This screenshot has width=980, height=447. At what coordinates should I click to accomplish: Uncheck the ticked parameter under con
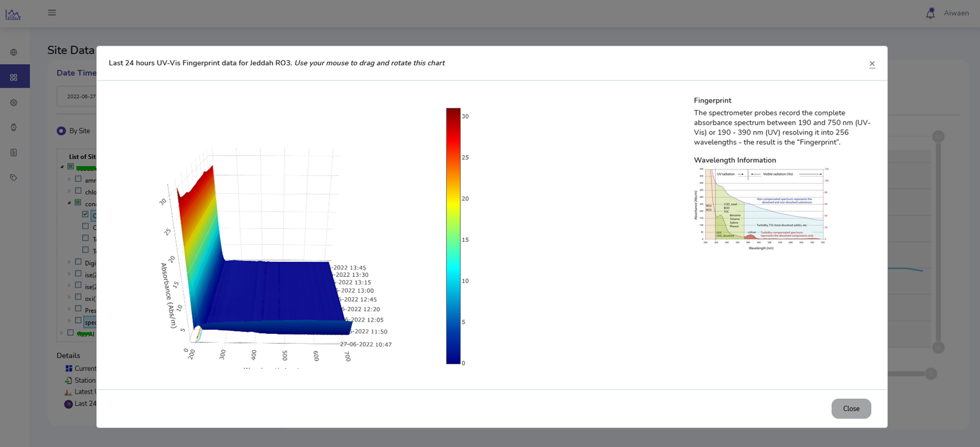point(86,214)
